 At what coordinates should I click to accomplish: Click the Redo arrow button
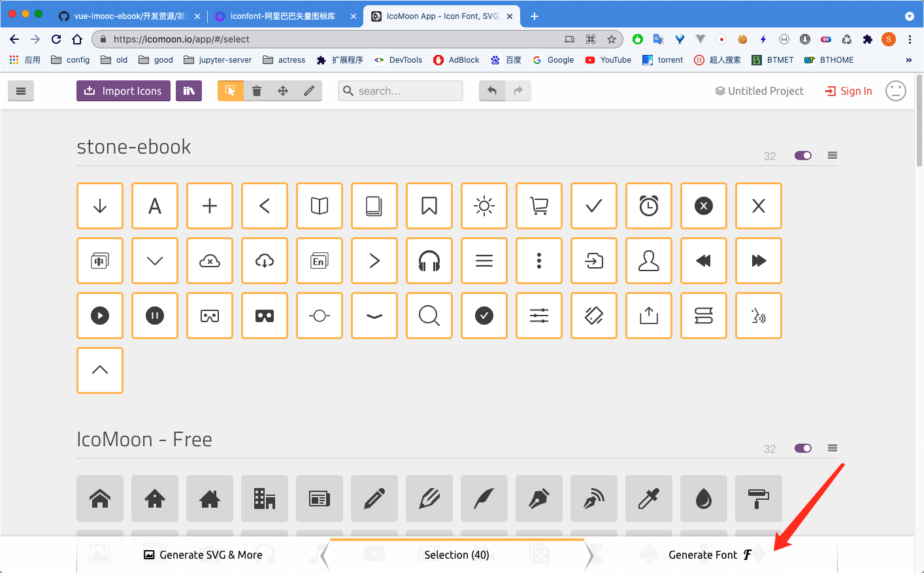click(x=518, y=91)
